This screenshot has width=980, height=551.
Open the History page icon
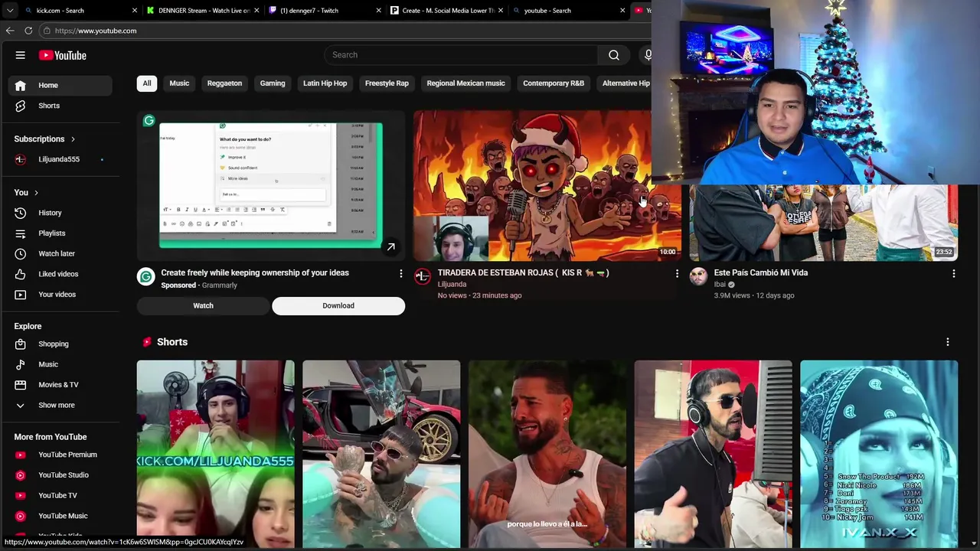click(x=21, y=213)
